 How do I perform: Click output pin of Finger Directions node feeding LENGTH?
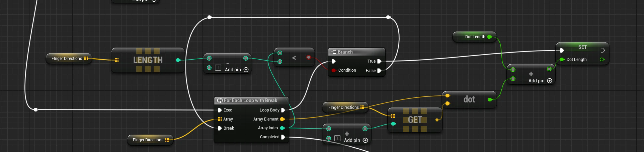click(86, 59)
